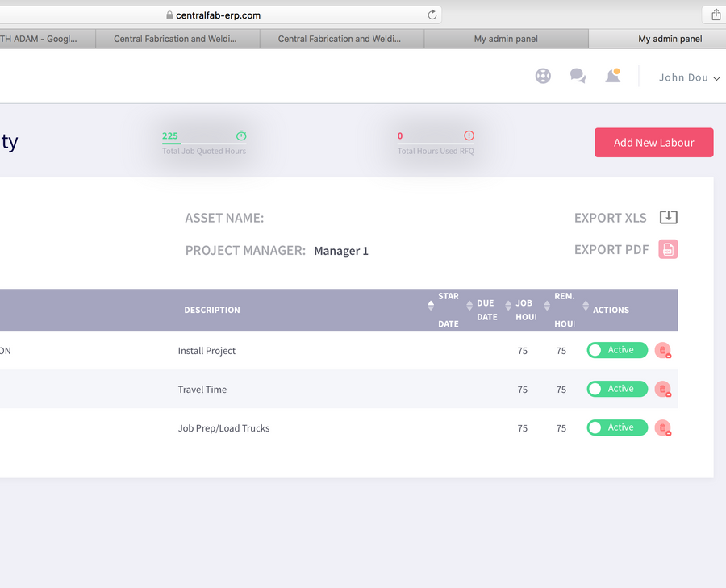The image size is (726, 588).
Task: Delete the Travel Time labour row
Action: coord(662,389)
